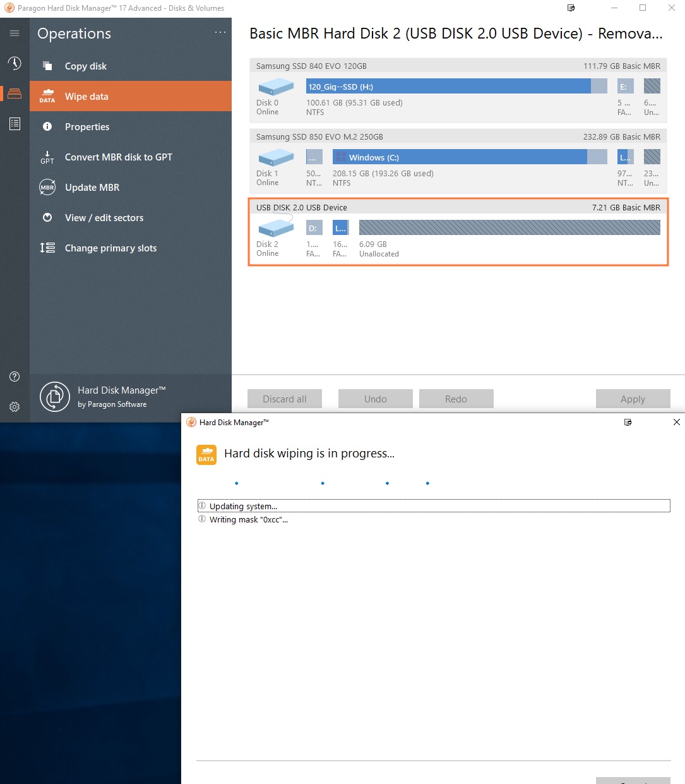Click the 100.61 GB (95.31 GB used) text

tap(354, 102)
